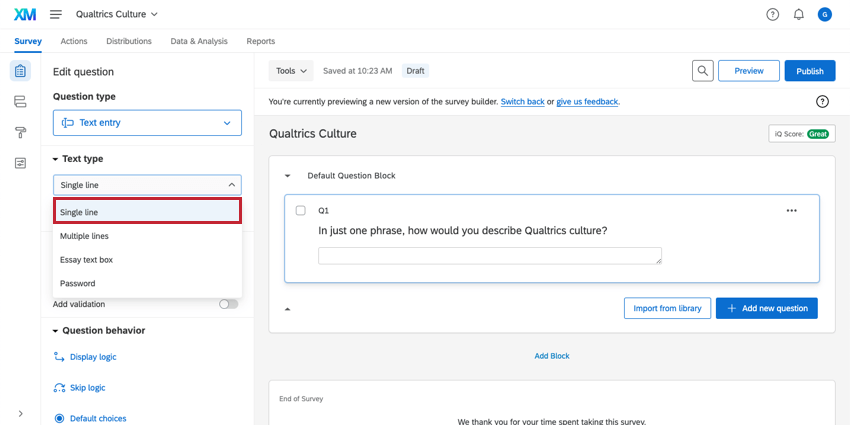Screen dimensions: 850x425
Task: Click the search magnifier button
Action: point(703,71)
